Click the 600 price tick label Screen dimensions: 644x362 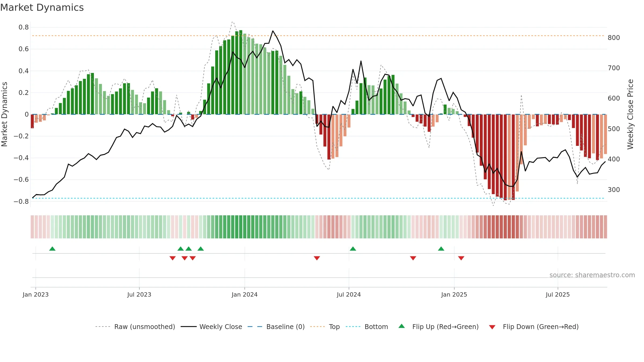(614, 98)
